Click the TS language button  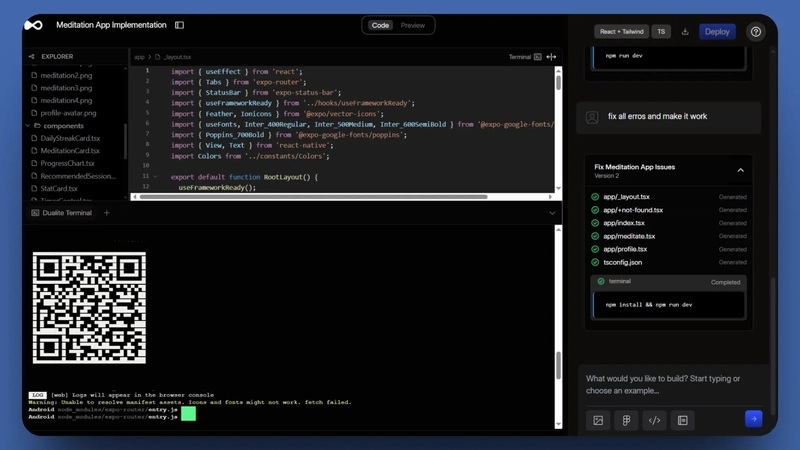661,32
